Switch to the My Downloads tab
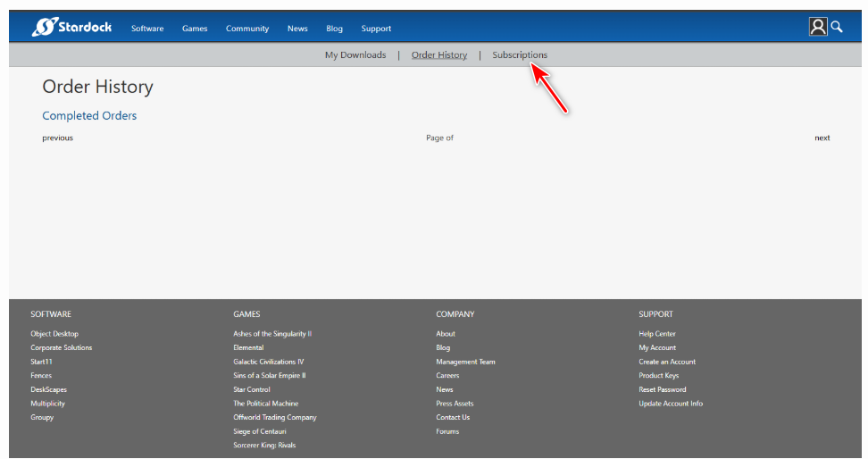868x459 pixels. click(x=355, y=55)
